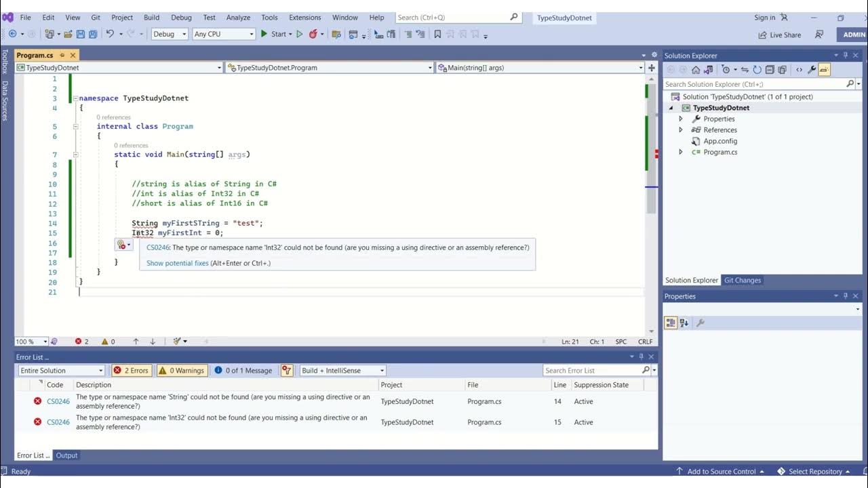
Task: Click Select Repository in status bar
Action: pyautogui.click(x=814, y=472)
